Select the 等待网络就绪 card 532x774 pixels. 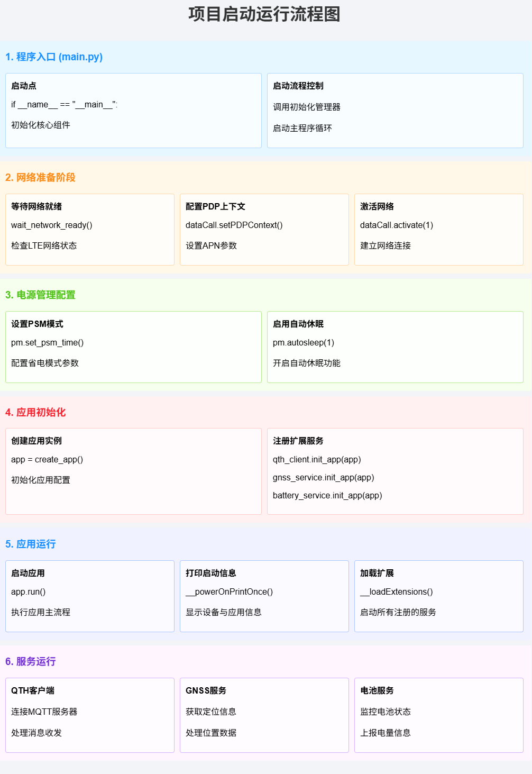click(89, 229)
